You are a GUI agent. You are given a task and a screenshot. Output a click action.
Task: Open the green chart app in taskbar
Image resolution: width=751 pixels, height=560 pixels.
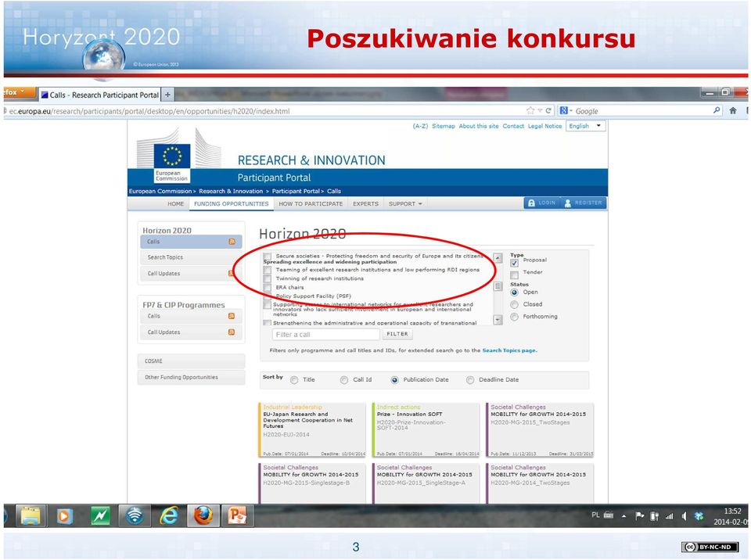101,516
